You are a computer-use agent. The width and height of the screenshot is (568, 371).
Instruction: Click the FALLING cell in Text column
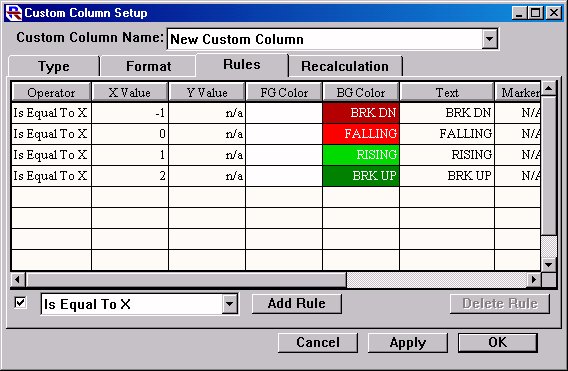(x=447, y=134)
